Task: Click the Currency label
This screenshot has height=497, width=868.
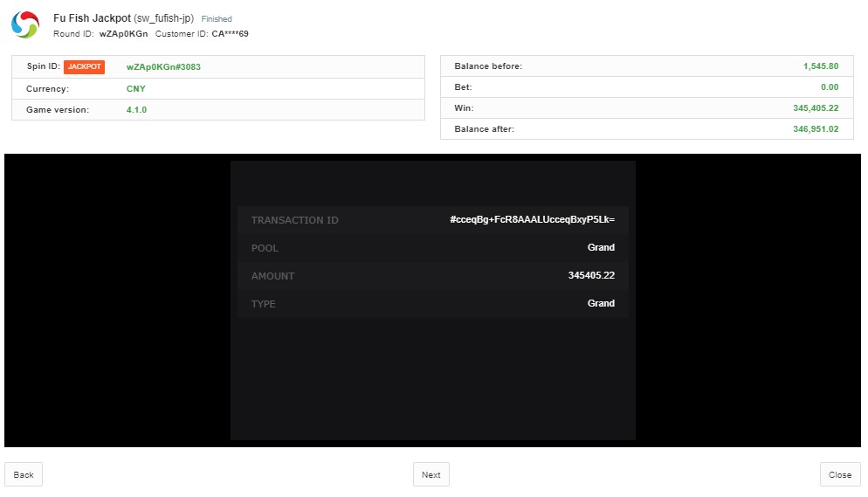Action: tap(48, 88)
